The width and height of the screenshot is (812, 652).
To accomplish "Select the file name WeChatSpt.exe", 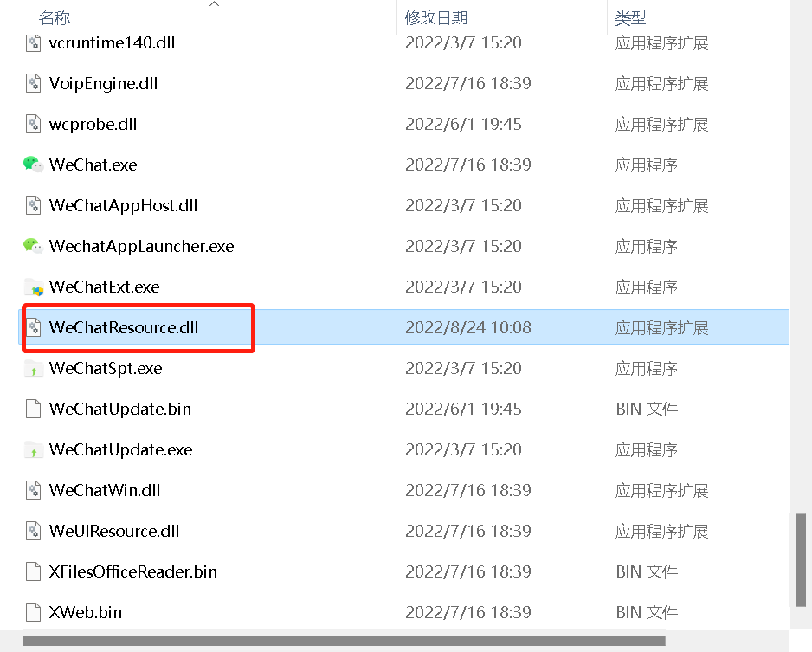I will point(106,368).
